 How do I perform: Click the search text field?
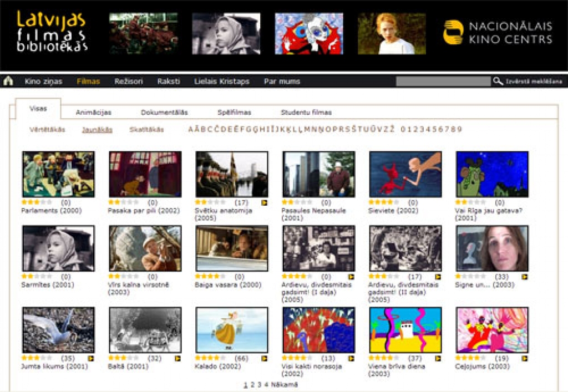(443, 82)
